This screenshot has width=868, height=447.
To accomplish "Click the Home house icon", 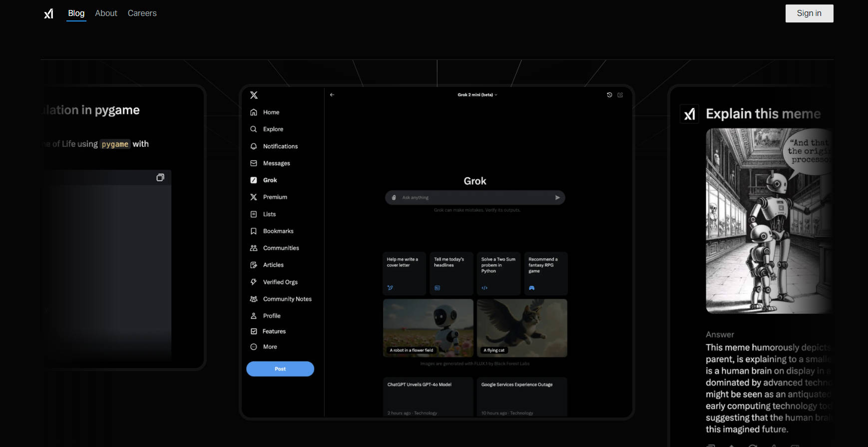I will tap(254, 112).
